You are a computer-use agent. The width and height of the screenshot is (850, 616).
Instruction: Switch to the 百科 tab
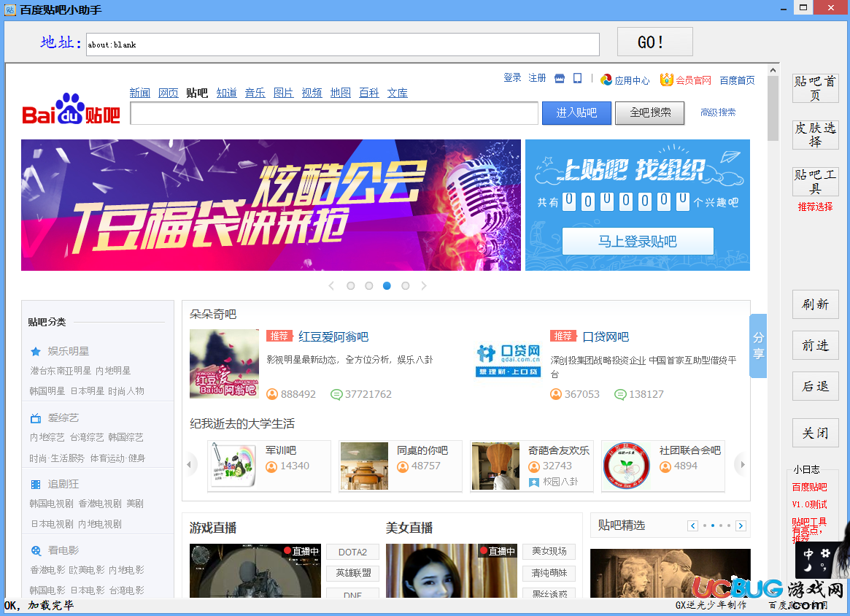pyautogui.click(x=369, y=93)
